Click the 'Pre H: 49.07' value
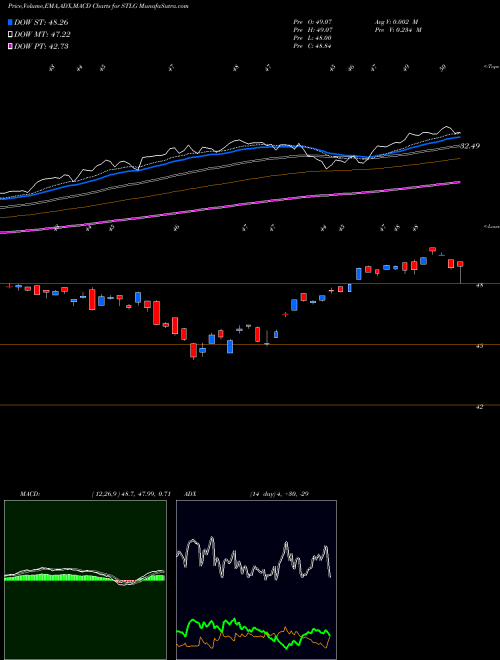 (312, 30)
